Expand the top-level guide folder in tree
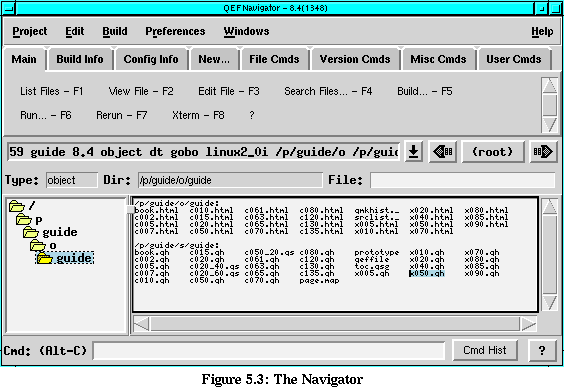 [31, 232]
